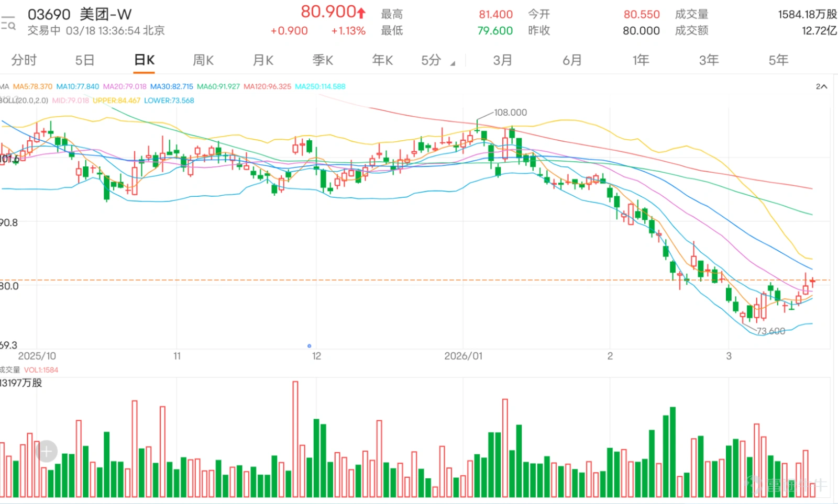Click the 73.600 lowest price marker
This screenshot has height=504, width=838.
[771, 331]
